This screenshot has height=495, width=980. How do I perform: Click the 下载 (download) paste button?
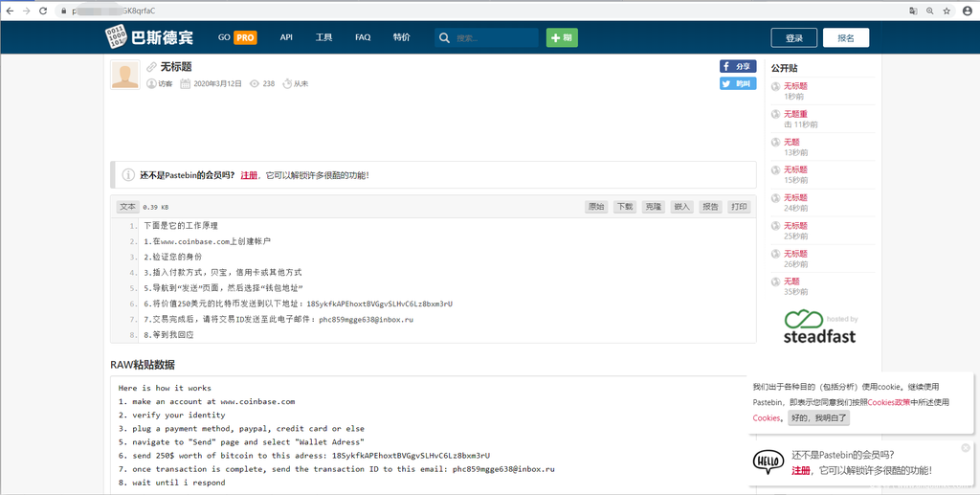624,207
